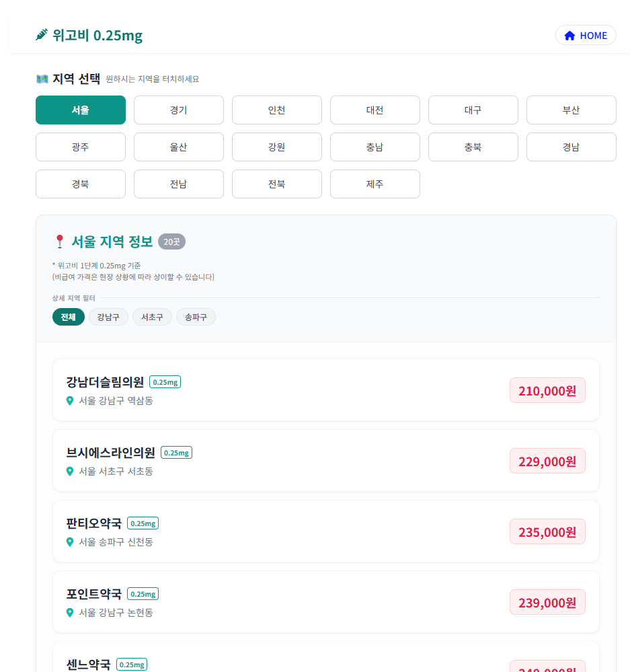Image resolution: width=630 pixels, height=672 pixels.
Task: Filter by 송파구 district chip
Action: (196, 317)
